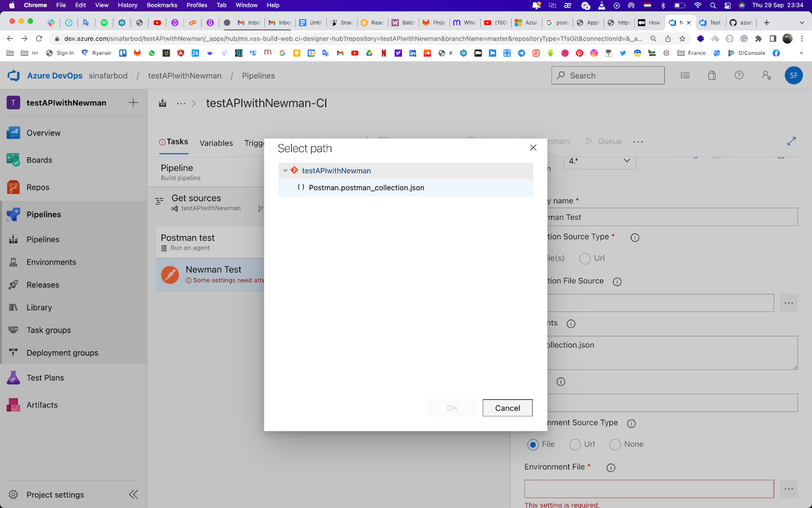
Task: Click the Chrome address bar URL
Action: [353, 39]
